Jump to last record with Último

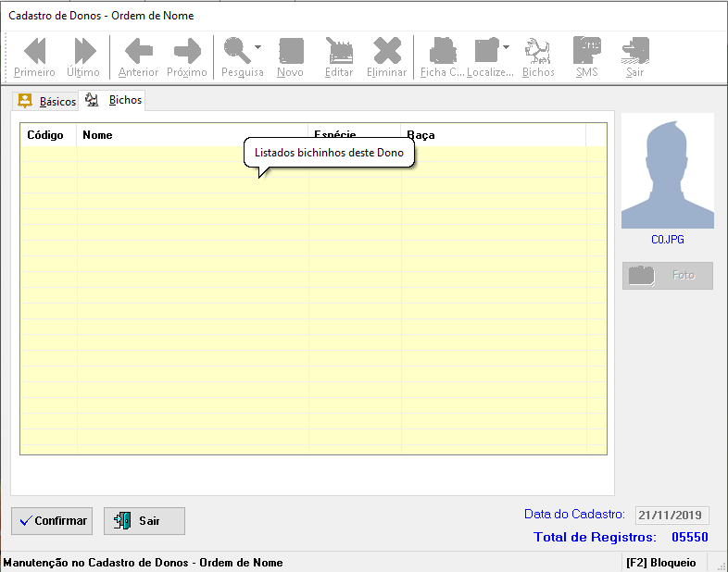tap(83, 57)
